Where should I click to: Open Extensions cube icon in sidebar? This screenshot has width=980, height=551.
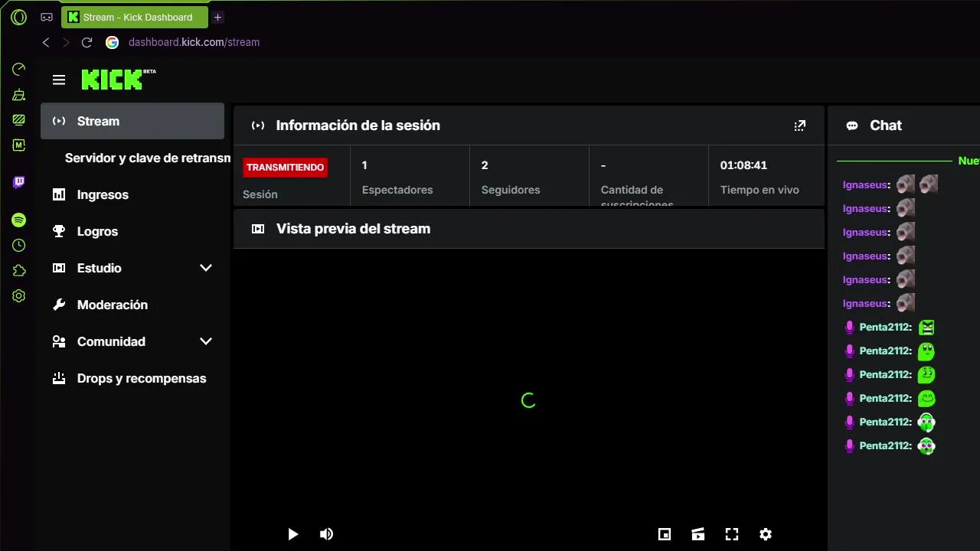pos(19,271)
